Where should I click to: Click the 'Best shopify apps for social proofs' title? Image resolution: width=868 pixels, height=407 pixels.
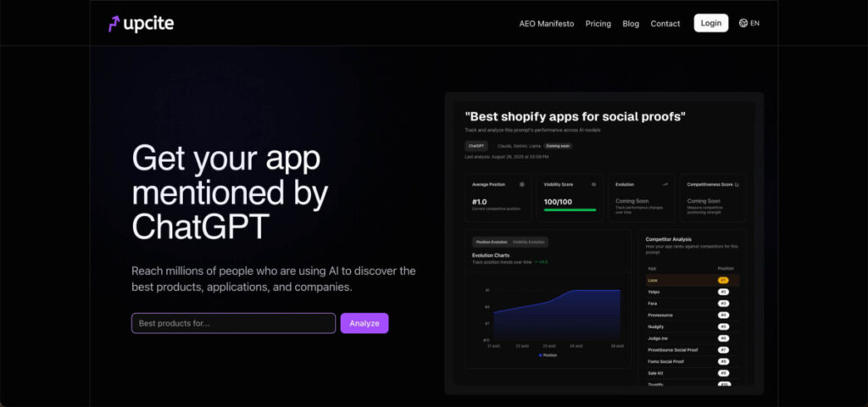(576, 117)
